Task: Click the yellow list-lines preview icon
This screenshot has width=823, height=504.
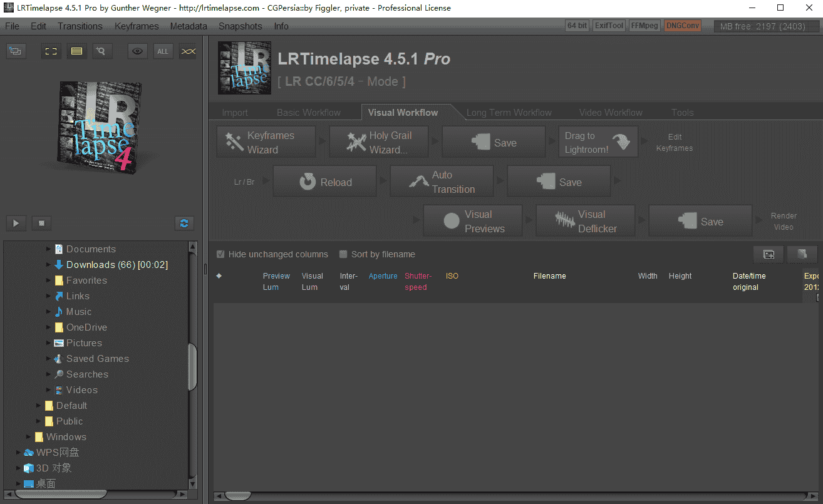Action: click(76, 51)
